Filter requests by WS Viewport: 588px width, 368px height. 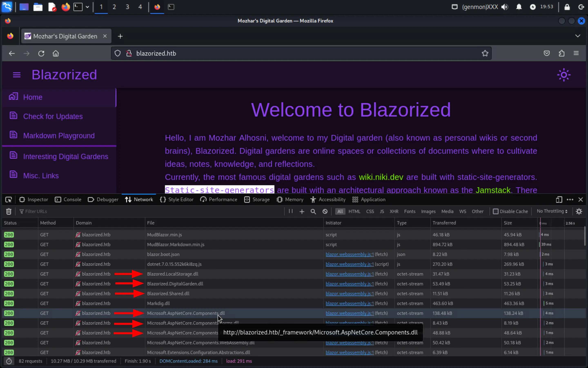tap(463, 211)
